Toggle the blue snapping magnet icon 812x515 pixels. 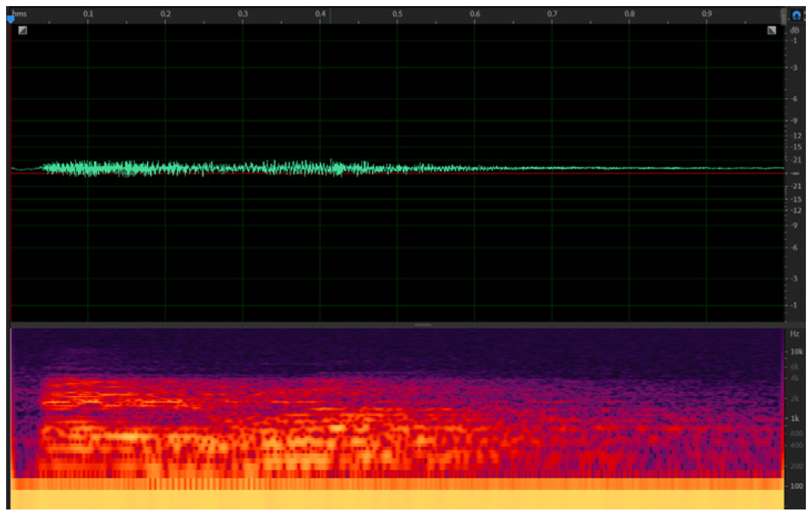796,15
